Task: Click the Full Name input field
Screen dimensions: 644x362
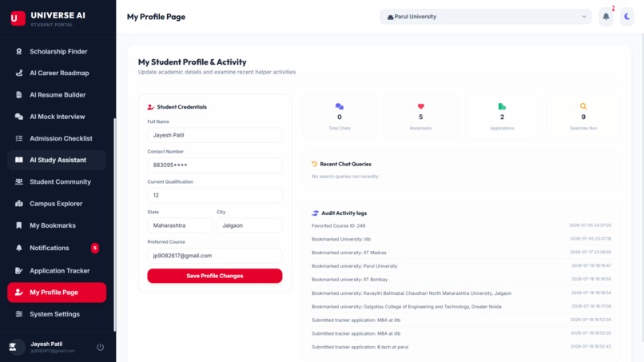Action: [x=215, y=135]
